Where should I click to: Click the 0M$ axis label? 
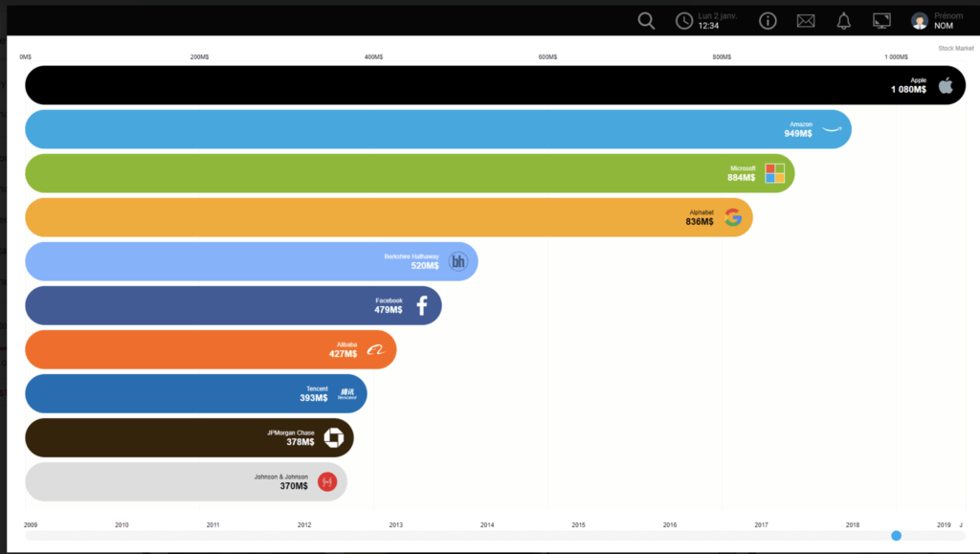click(x=26, y=56)
